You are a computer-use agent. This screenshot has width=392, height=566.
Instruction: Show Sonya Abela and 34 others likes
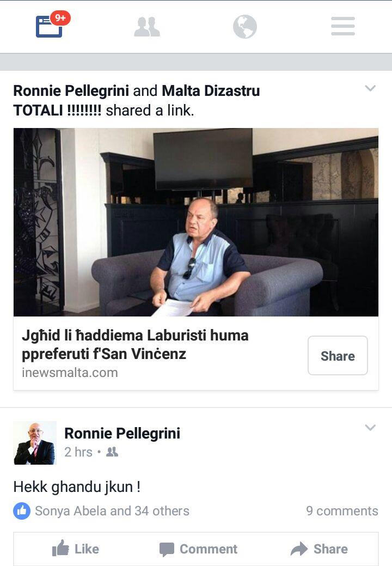tap(112, 511)
